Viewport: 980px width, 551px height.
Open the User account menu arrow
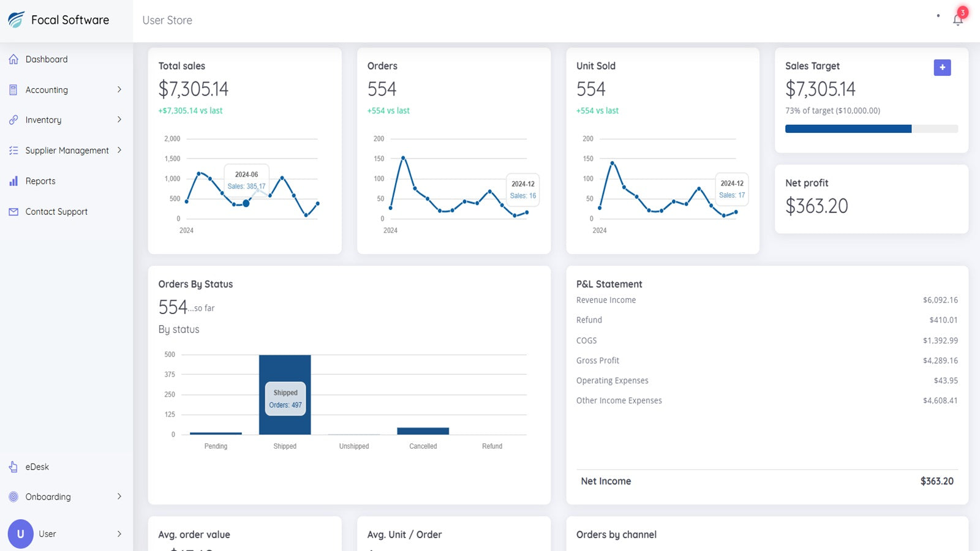(119, 534)
